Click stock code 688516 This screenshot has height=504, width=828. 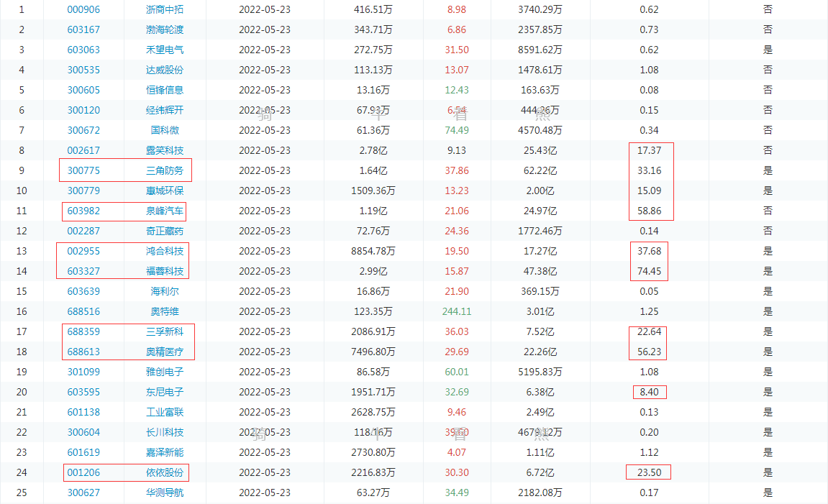pos(83,311)
